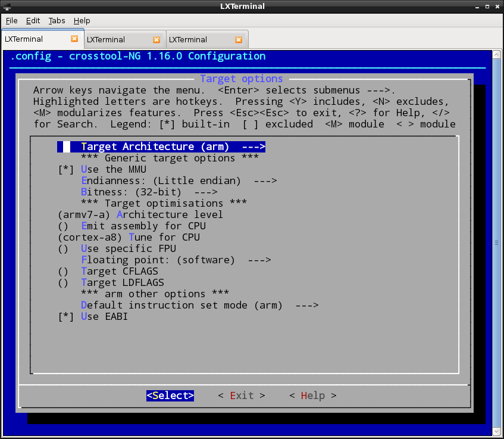The image size is (504, 439).
Task: Click the < Help > button
Action: point(313,396)
